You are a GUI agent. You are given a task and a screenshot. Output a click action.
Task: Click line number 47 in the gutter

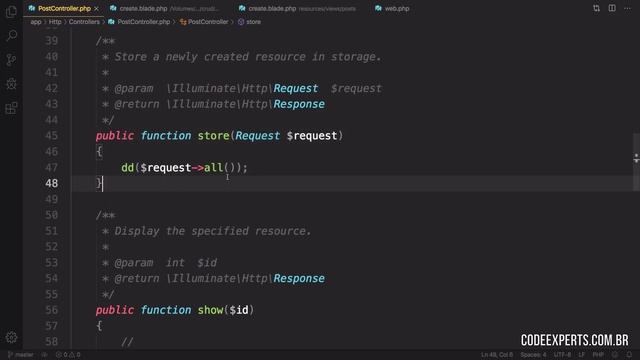tap(51, 168)
